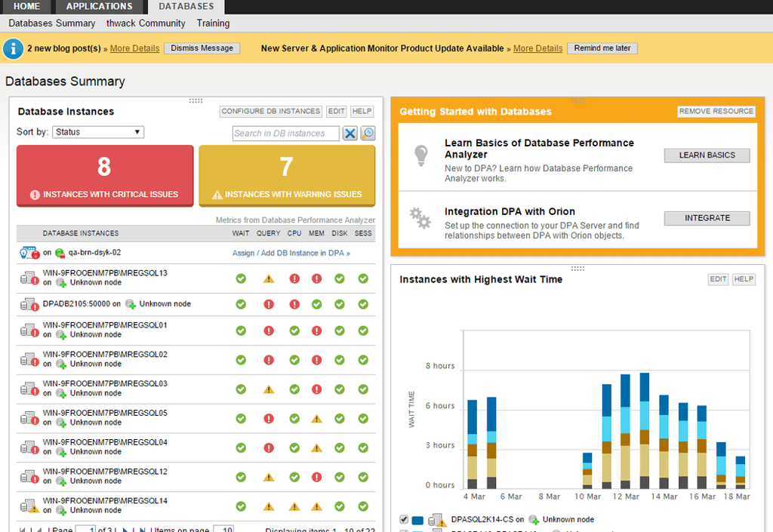Open thwack Community submenu item
Image resolution: width=773 pixels, height=532 pixels.
[x=146, y=23]
